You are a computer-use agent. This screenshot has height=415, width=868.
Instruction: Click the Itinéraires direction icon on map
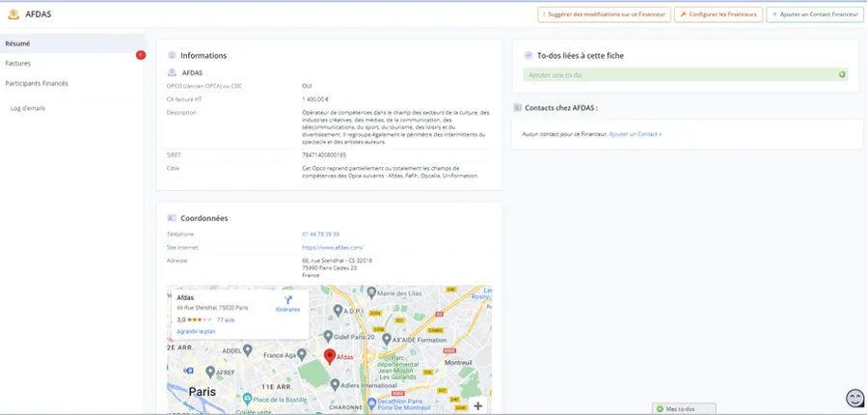pyautogui.click(x=287, y=300)
